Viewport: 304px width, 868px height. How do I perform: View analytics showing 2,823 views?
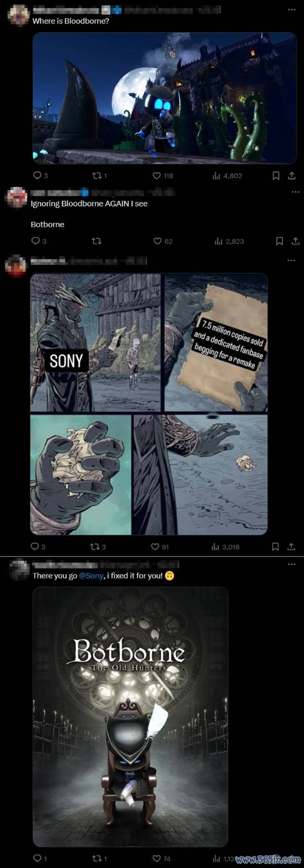pyautogui.click(x=228, y=241)
